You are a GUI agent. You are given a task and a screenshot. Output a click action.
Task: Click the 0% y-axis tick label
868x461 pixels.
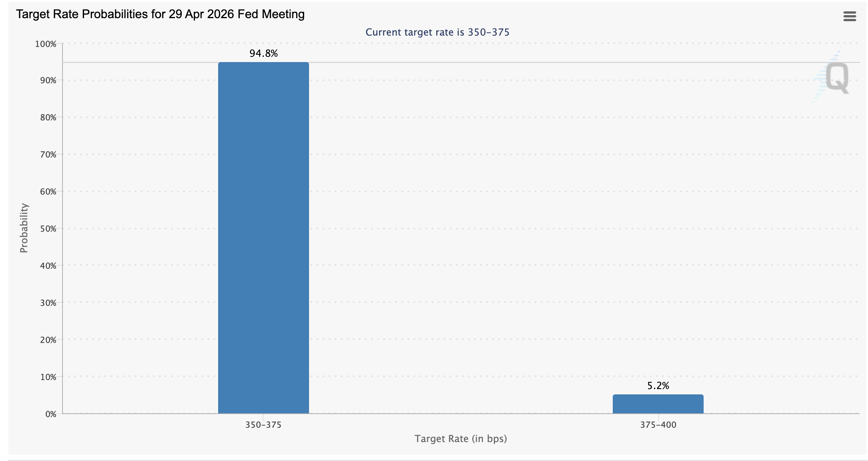[50, 414]
